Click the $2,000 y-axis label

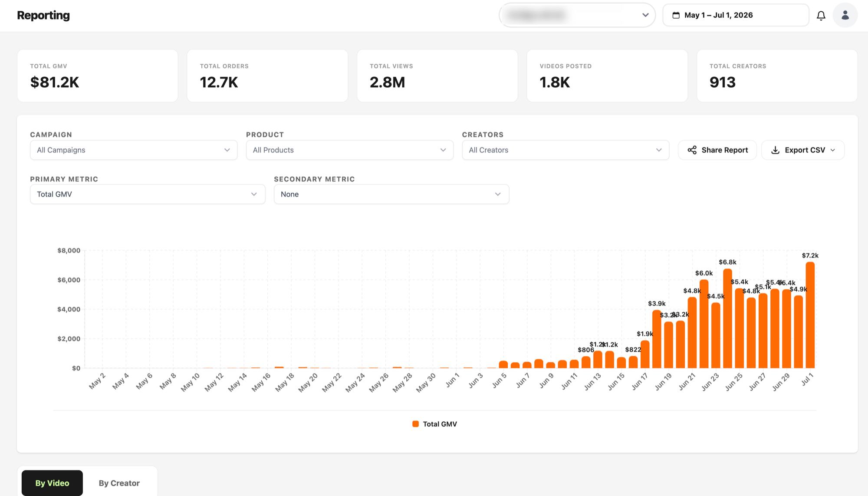(x=69, y=339)
